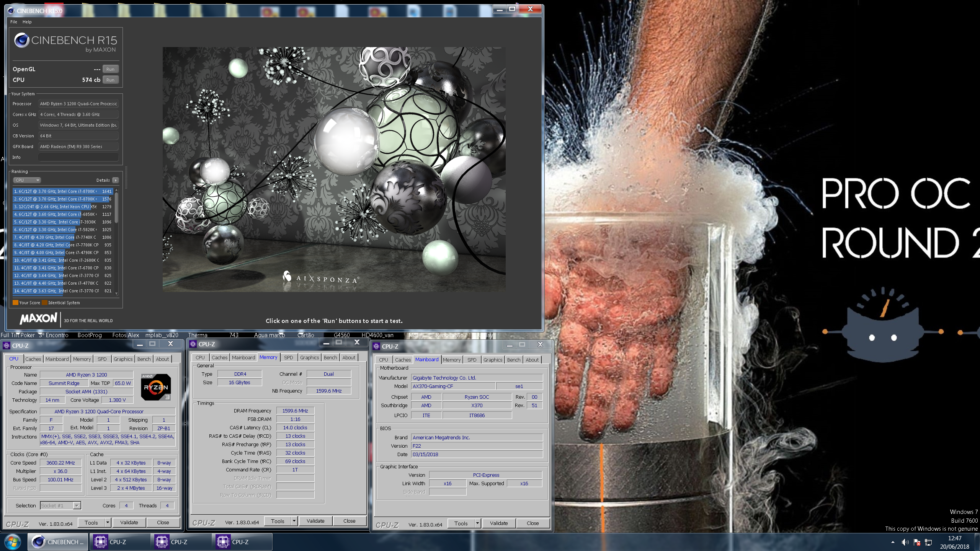Open Graphics tab in left CPU-Z
980x551 pixels.
coord(123,359)
